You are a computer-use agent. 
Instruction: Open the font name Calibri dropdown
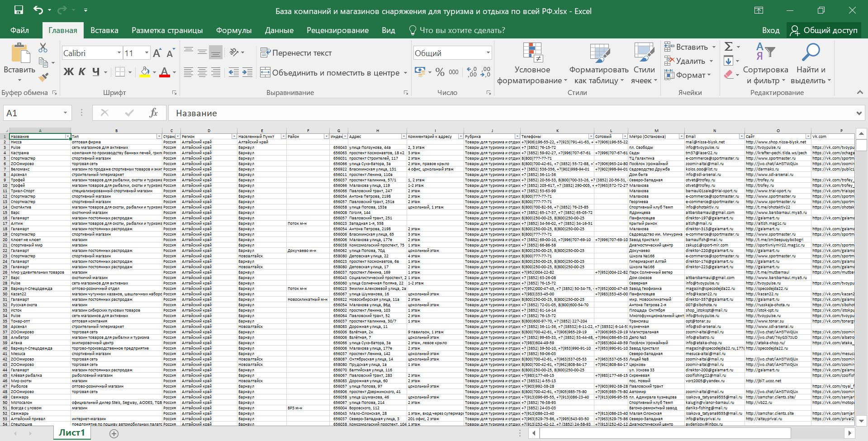(x=119, y=53)
